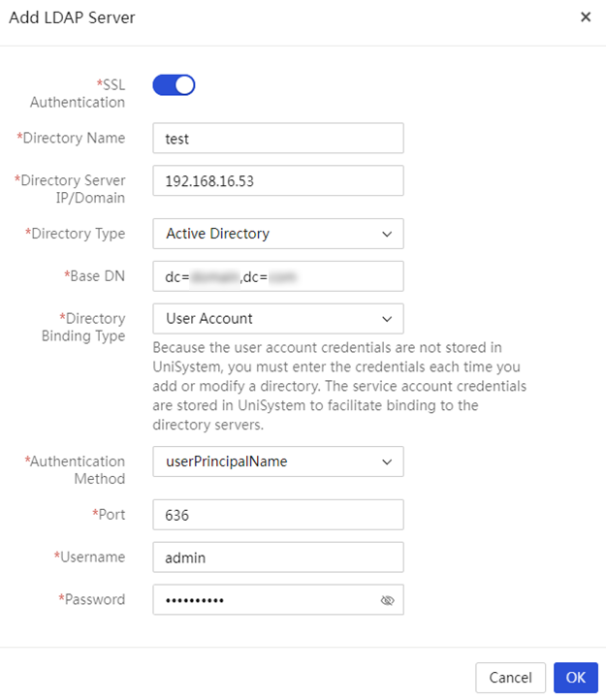Image resolution: width=606 pixels, height=700 pixels.
Task: Click the Username field containing admin
Action: [278, 557]
